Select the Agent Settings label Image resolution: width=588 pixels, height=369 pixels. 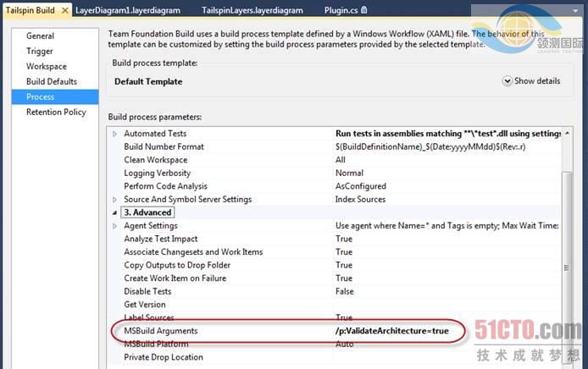coord(150,226)
